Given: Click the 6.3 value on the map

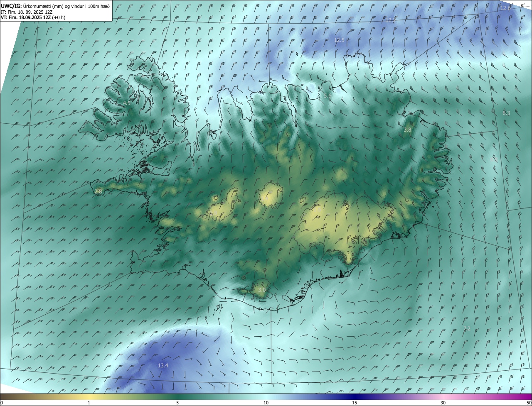Looking at the screenshot, I should (506, 113).
